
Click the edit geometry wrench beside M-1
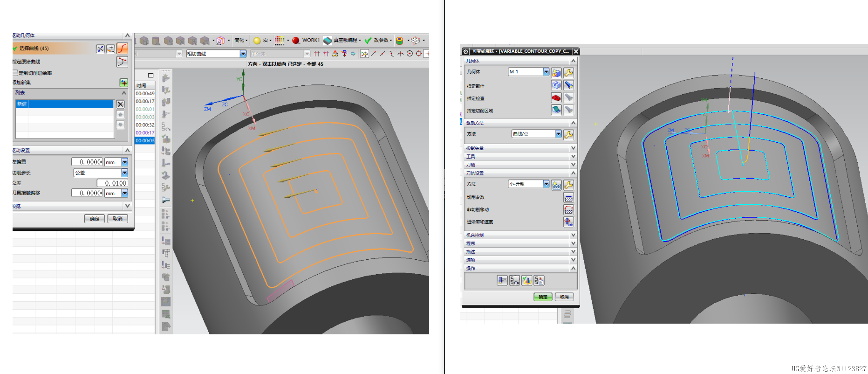click(568, 73)
